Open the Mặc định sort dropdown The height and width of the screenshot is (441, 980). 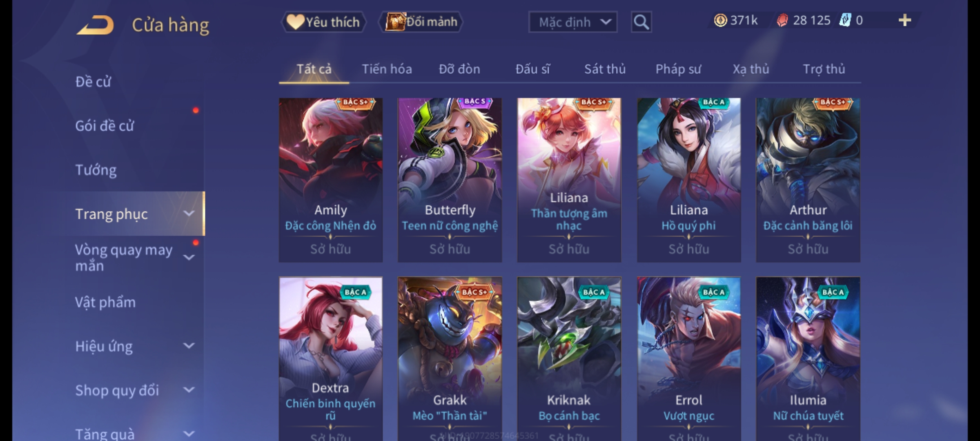coord(572,22)
